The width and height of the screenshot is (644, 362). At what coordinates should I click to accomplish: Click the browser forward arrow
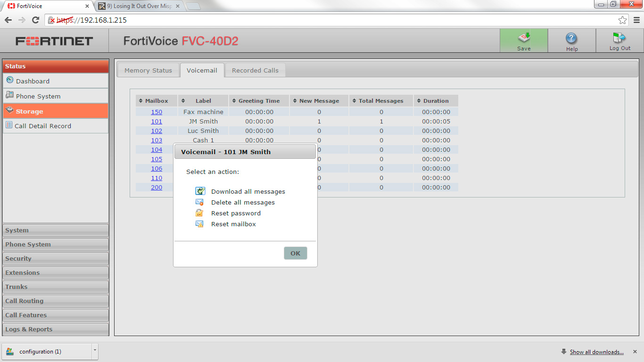pos(22,20)
